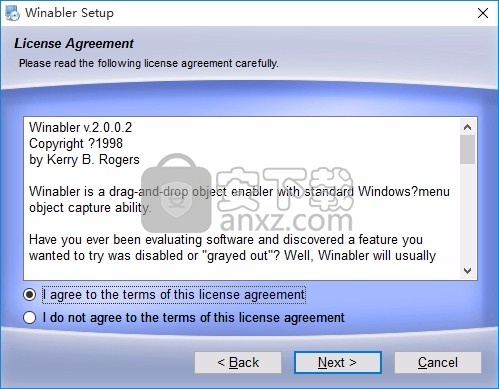Click the license scrollbar thumb

467,149
